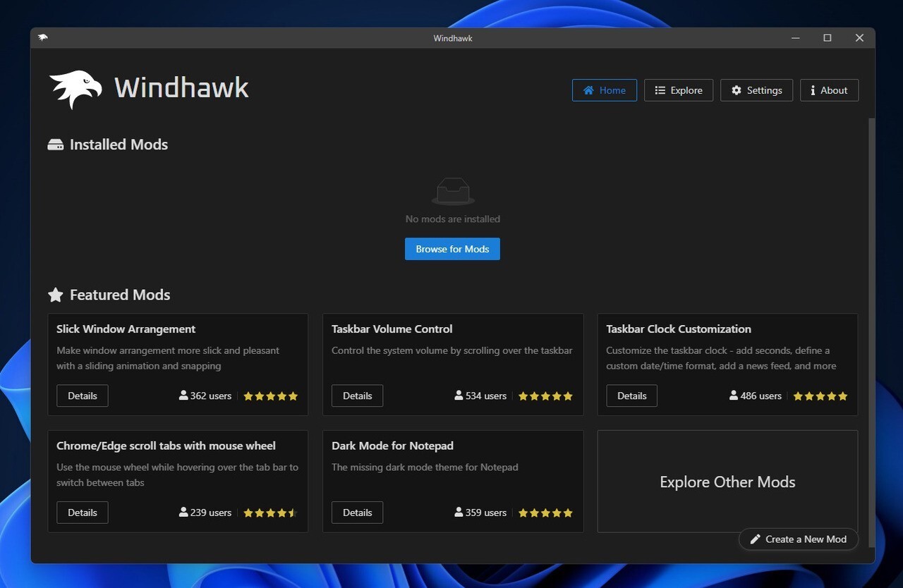This screenshot has width=903, height=588.
Task: Click the Featured Mods heading
Action: [120, 295]
